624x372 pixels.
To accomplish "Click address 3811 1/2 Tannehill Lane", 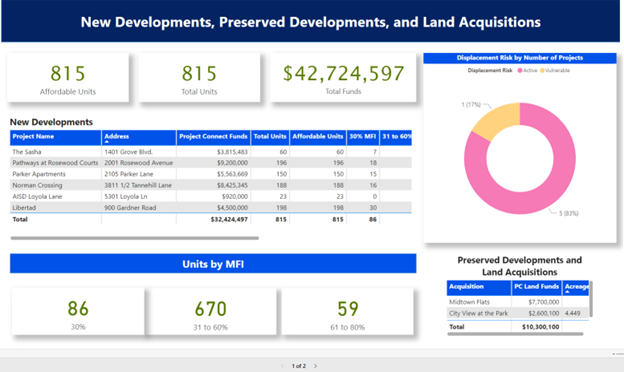I will (x=138, y=185).
